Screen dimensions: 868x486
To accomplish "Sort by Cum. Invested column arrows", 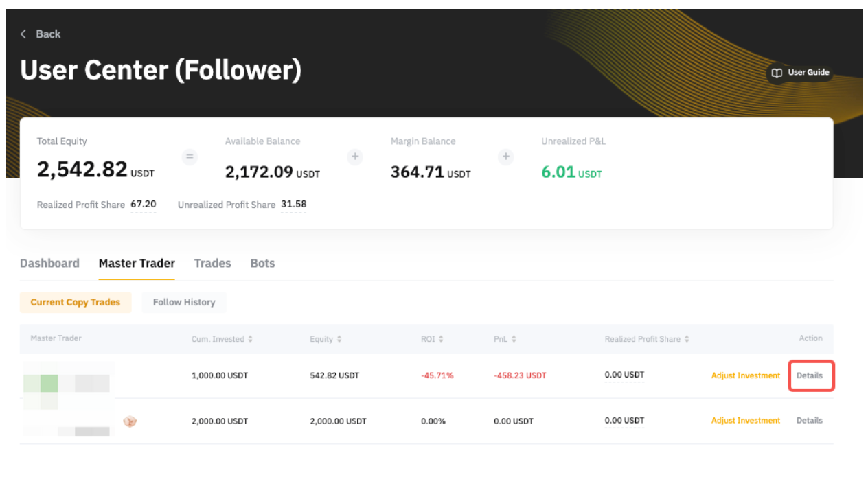I will [x=250, y=339].
